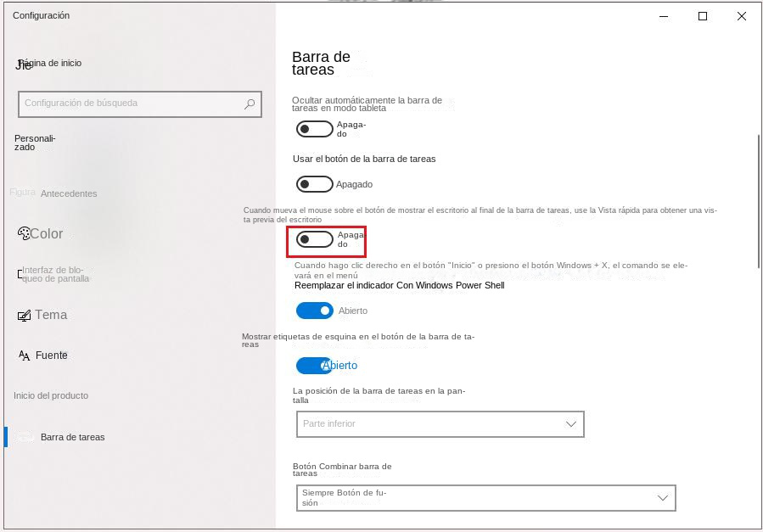
Task: Click the 'Barra de tareas' page heading
Action: tap(321, 64)
